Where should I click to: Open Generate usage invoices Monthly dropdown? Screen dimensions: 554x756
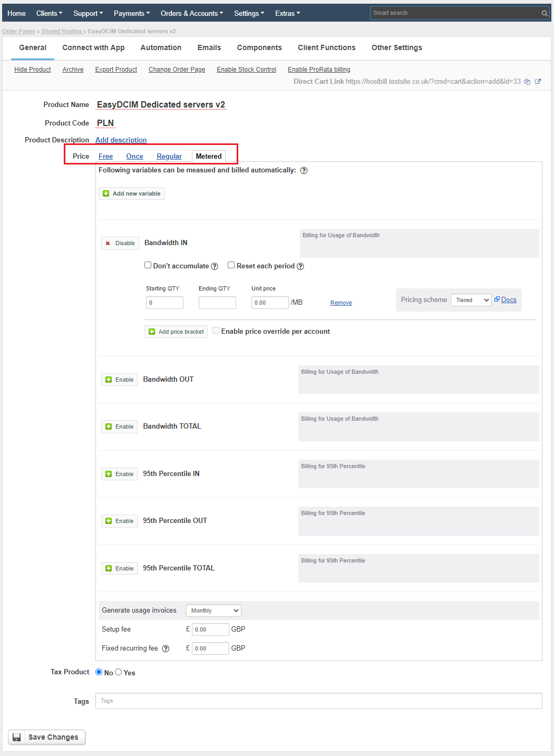(x=213, y=610)
